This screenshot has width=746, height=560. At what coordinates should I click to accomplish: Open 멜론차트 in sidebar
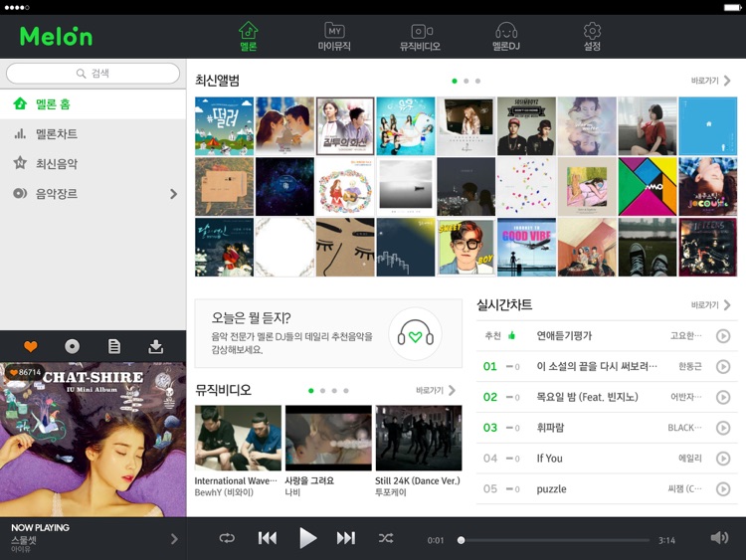pos(93,133)
